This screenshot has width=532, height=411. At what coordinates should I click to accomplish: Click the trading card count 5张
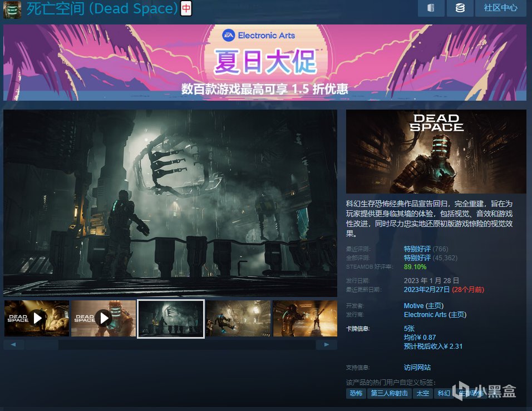point(409,328)
